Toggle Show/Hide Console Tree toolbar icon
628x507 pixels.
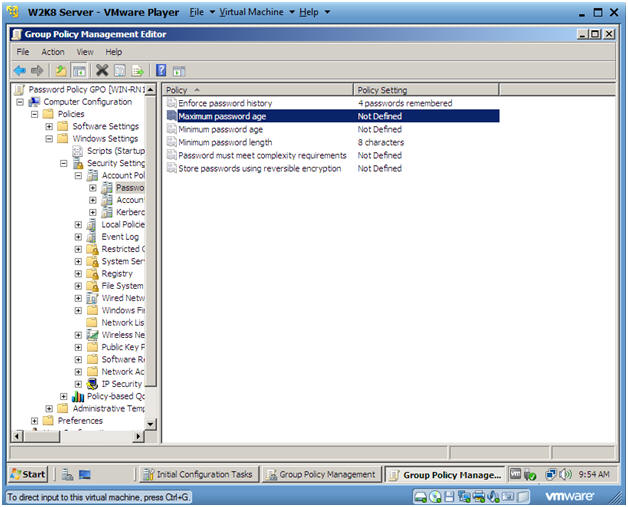(79, 71)
